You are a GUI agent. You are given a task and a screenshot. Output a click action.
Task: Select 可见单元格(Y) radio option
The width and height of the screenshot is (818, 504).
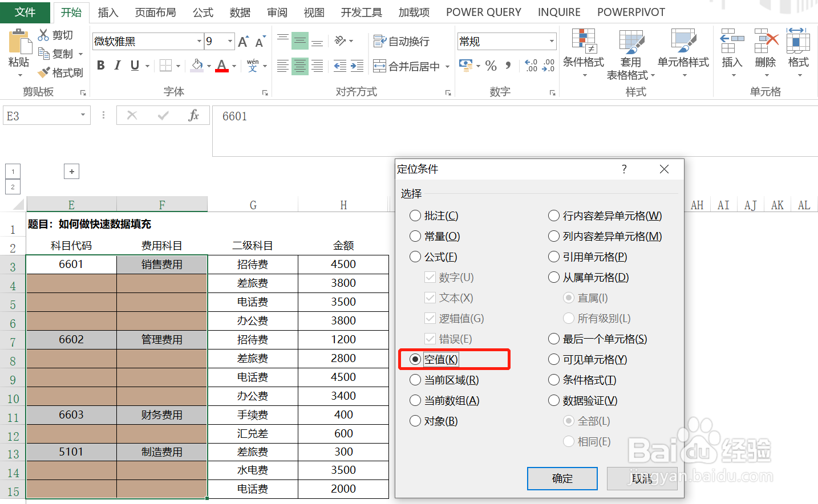(588, 359)
